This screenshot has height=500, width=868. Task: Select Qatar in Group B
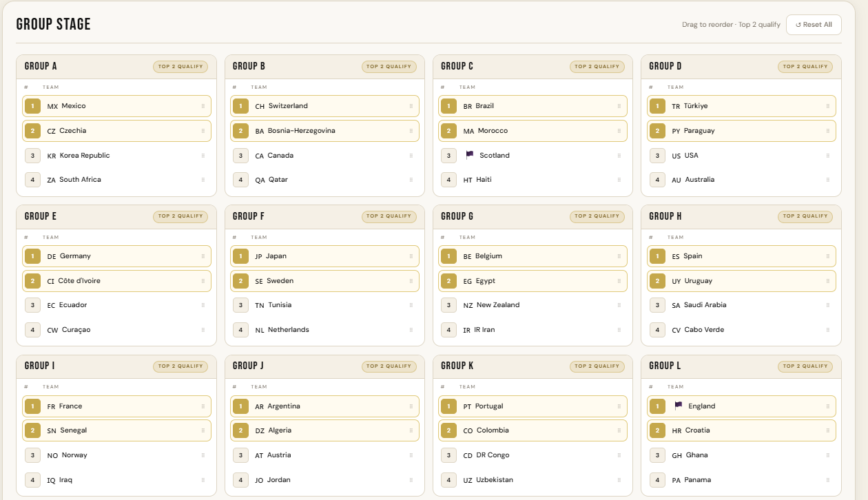[324, 180]
